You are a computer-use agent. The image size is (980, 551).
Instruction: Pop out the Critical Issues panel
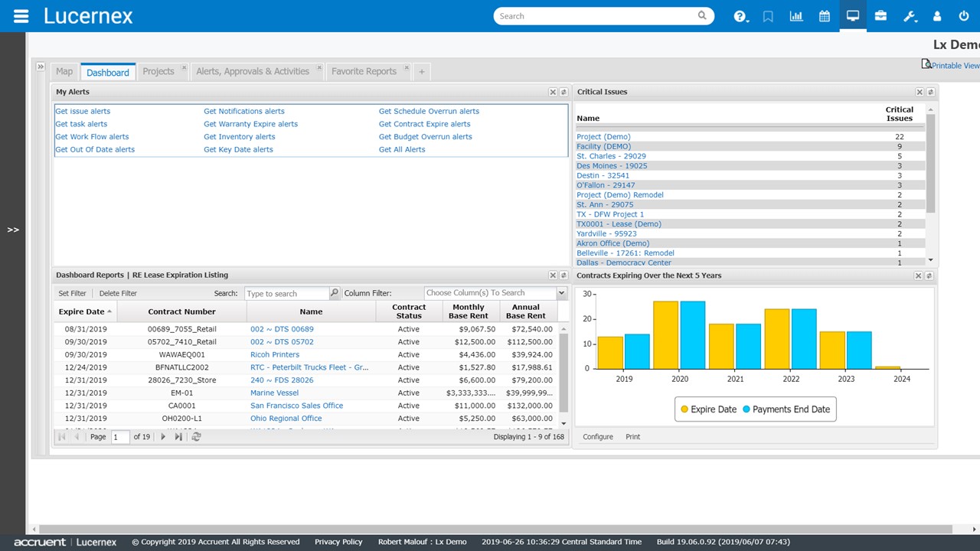coord(929,92)
